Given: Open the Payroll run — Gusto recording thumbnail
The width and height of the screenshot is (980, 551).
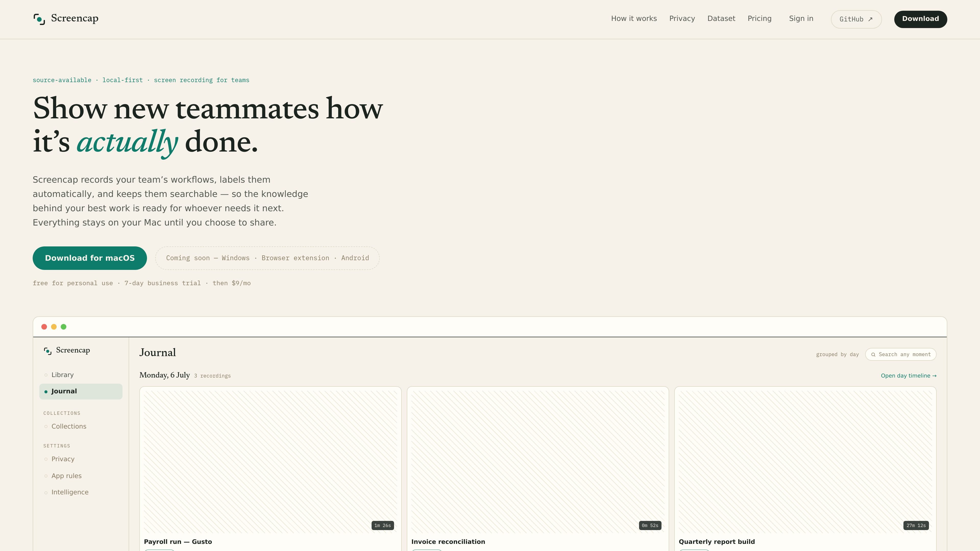Looking at the screenshot, I should click(271, 462).
